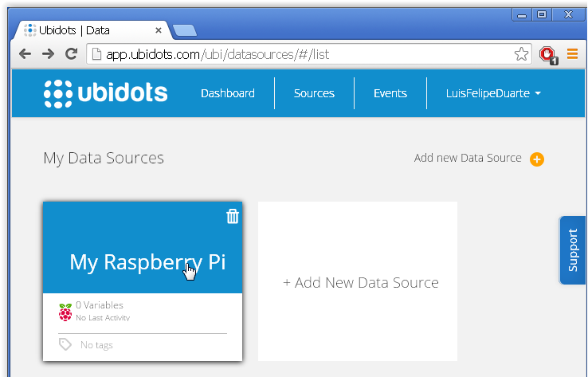Bookmark page with the star icon
Screen dimensions: 588x377
tap(521, 54)
